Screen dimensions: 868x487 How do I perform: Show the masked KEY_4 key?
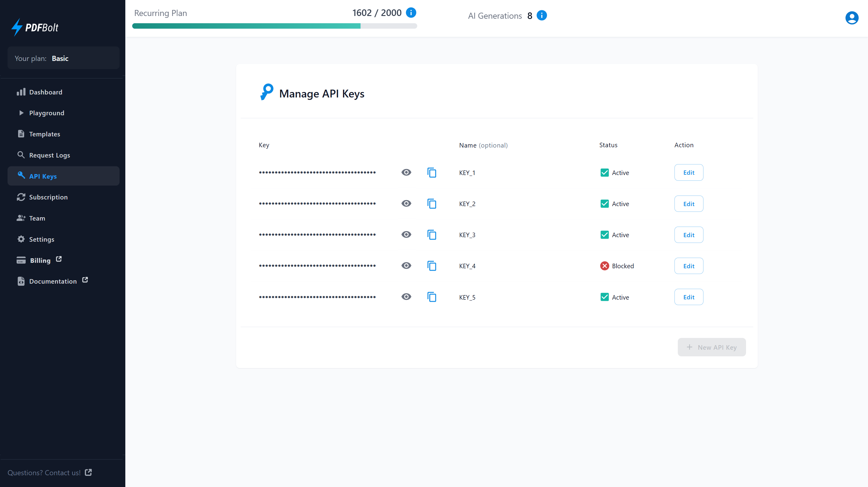coord(406,266)
